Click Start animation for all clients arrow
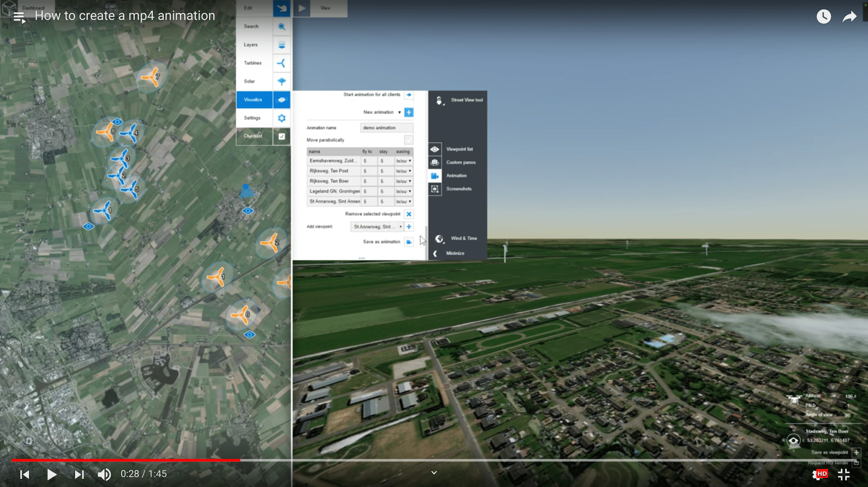The image size is (868, 487). pos(409,95)
